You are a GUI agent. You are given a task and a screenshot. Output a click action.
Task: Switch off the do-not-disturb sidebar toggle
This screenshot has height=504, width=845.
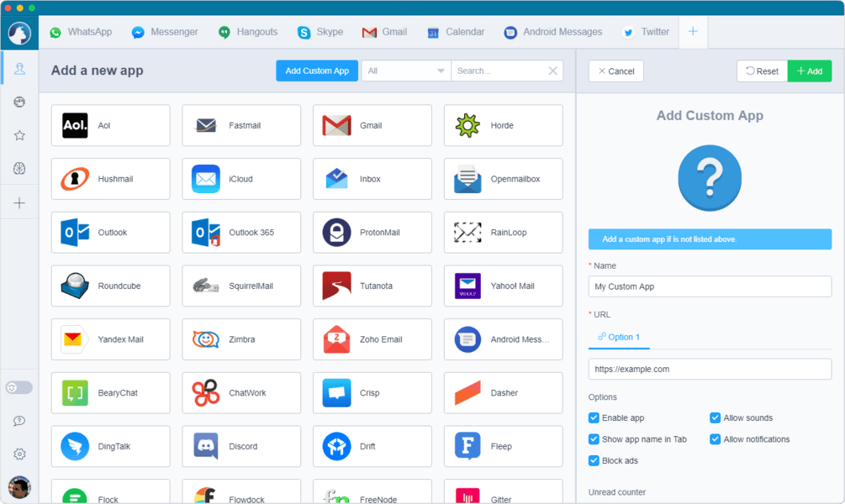tap(18, 387)
